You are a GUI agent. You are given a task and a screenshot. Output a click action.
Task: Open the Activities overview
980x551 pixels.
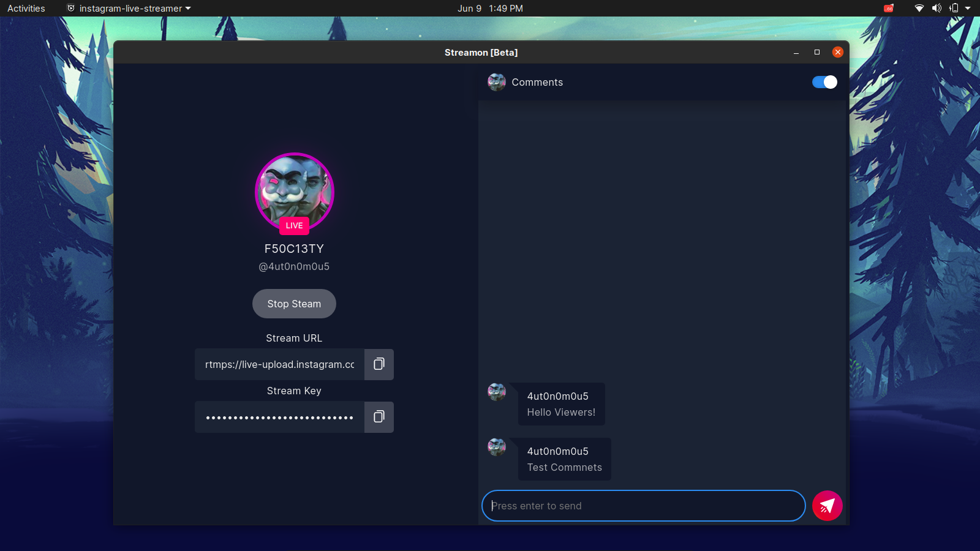pos(26,8)
